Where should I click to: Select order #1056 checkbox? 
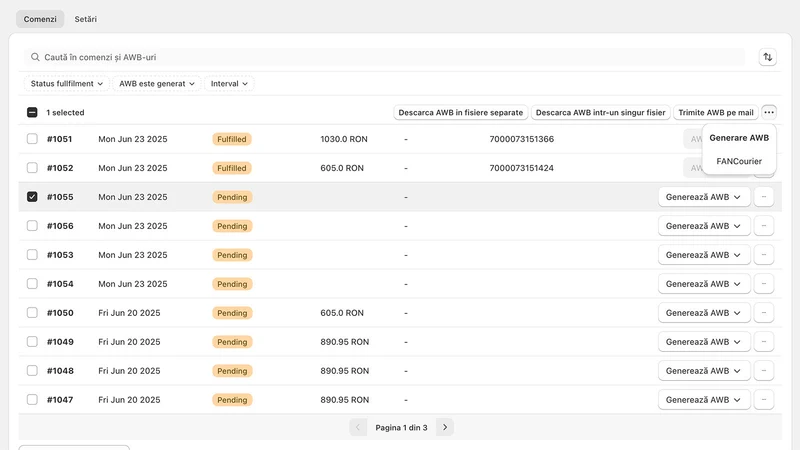click(x=32, y=226)
